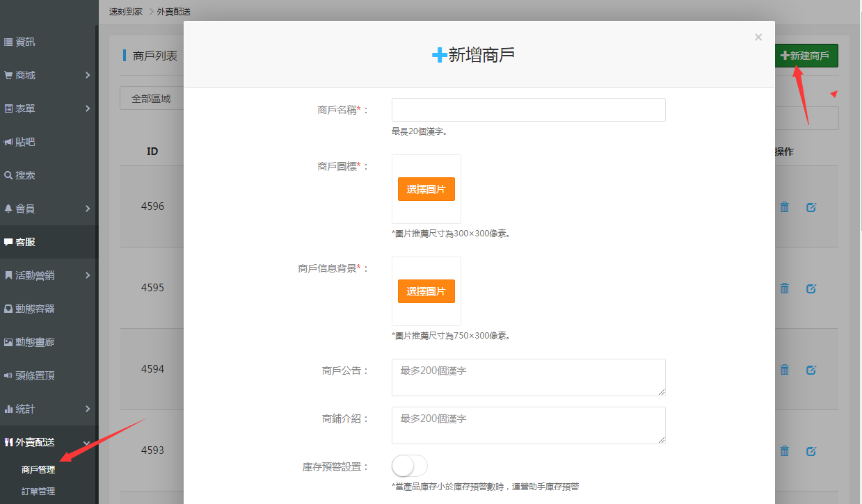
Task: Click ID cell 4595
Action: [x=152, y=288]
